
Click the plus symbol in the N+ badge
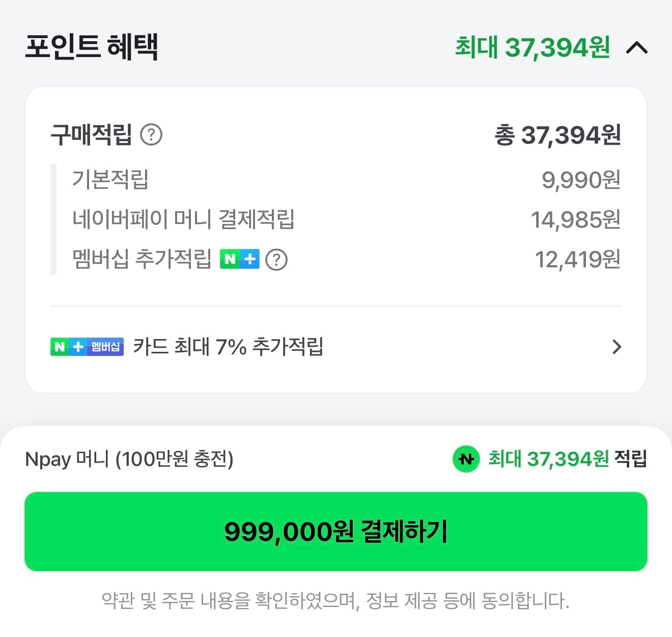coord(249,260)
